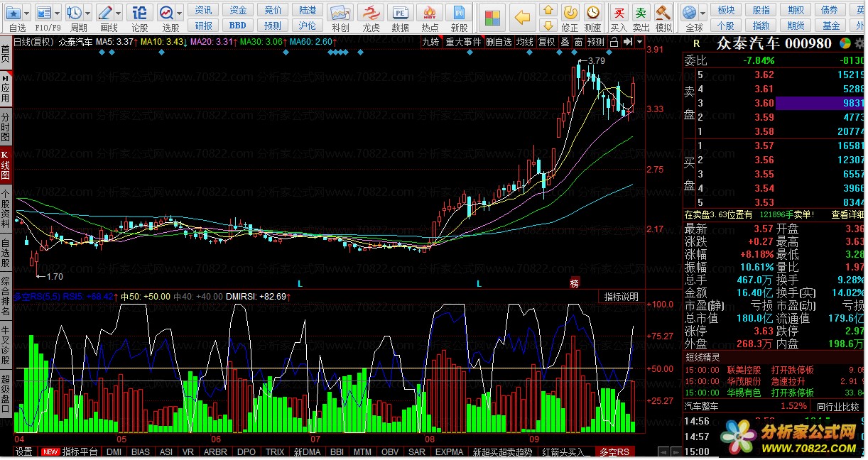Expand the 周期 period dropdown arrow
The height and width of the screenshot is (460, 868).
pos(87,13)
